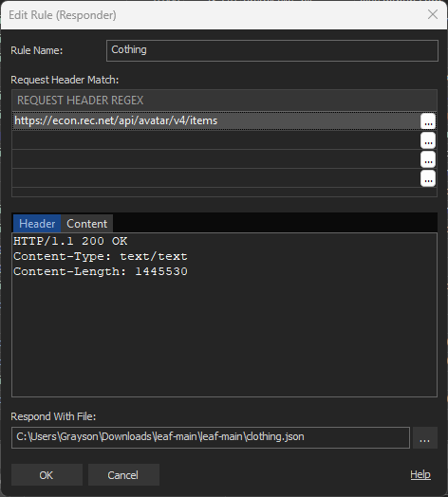Click the ellipsis button on the fourth regex row

tap(428, 178)
